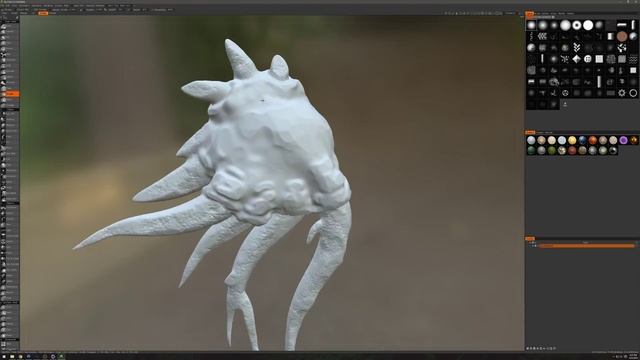Select the large bright sphere brush alpha
The image size is (640, 360).
click(565, 25)
